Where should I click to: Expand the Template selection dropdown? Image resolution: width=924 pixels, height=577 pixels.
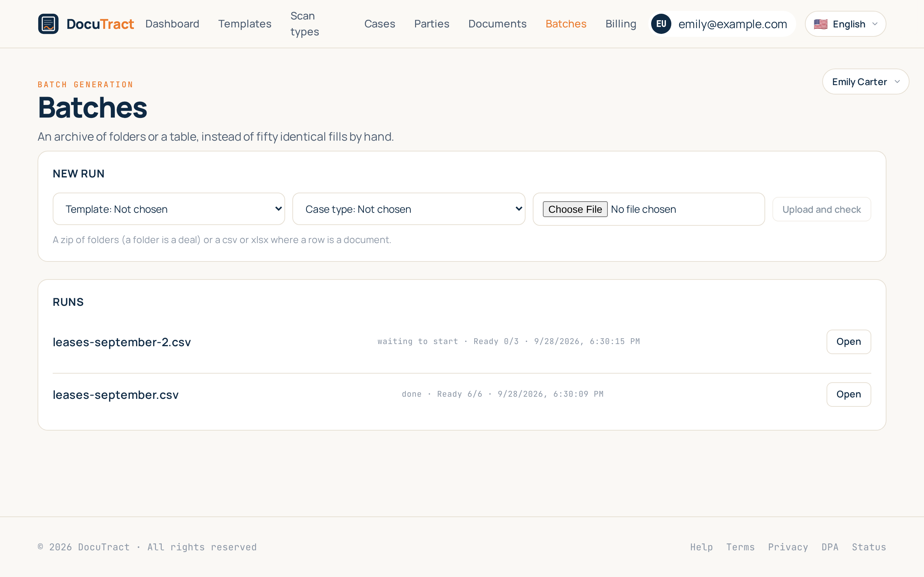pos(169,209)
